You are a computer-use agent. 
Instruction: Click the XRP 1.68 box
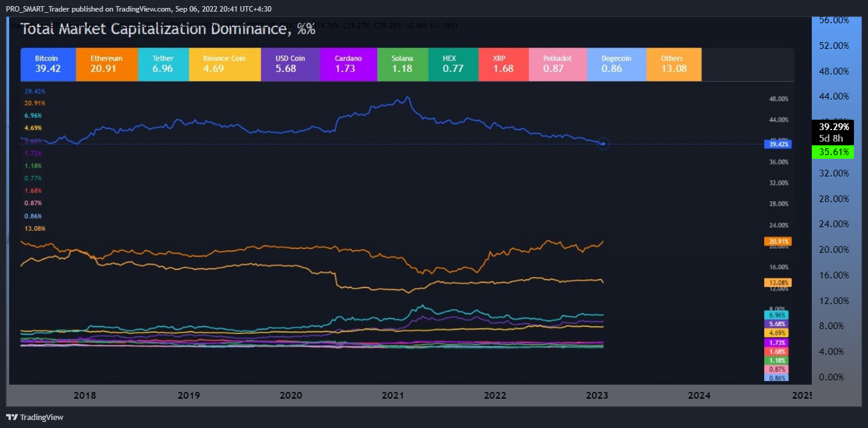(503, 64)
